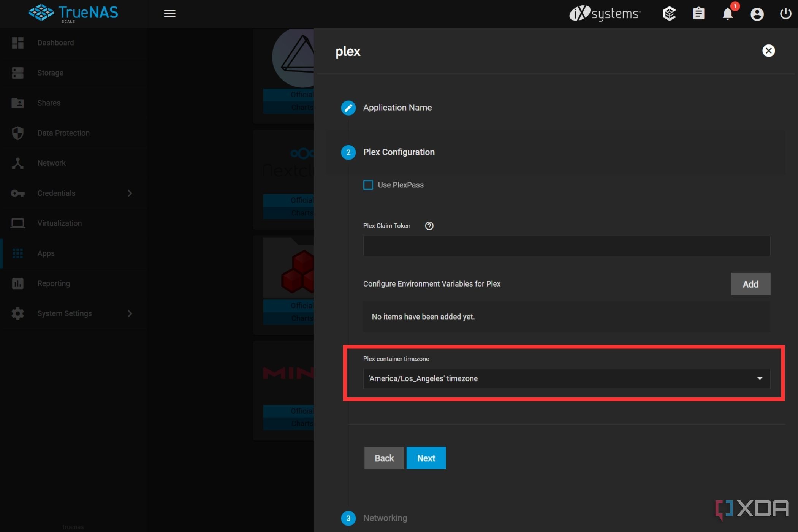Click the 'truenas' hostname text
The width and height of the screenshot is (798, 532).
click(73, 527)
